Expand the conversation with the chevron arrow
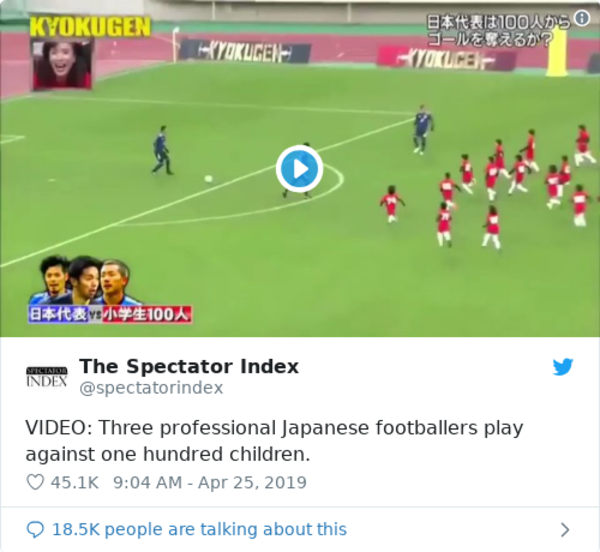 (565, 530)
